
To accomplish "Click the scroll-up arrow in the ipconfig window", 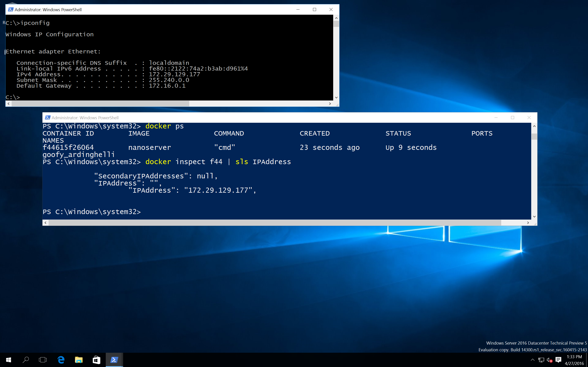I will pyautogui.click(x=336, y=18).
